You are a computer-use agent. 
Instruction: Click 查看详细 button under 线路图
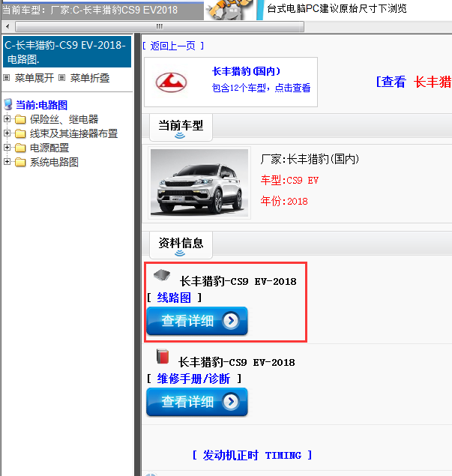197,321
